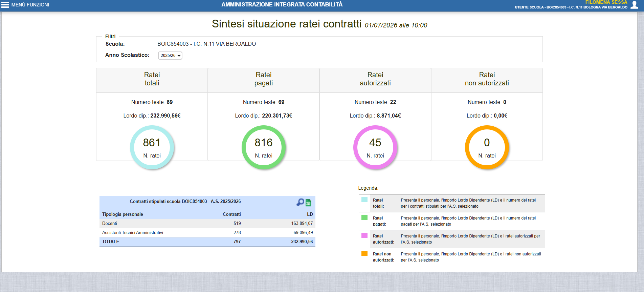Image resolution: width=644 pixels, height=292 pixels.
Task: Click the magnifier search icon in contracts table
Action: (x=300, y=203)
